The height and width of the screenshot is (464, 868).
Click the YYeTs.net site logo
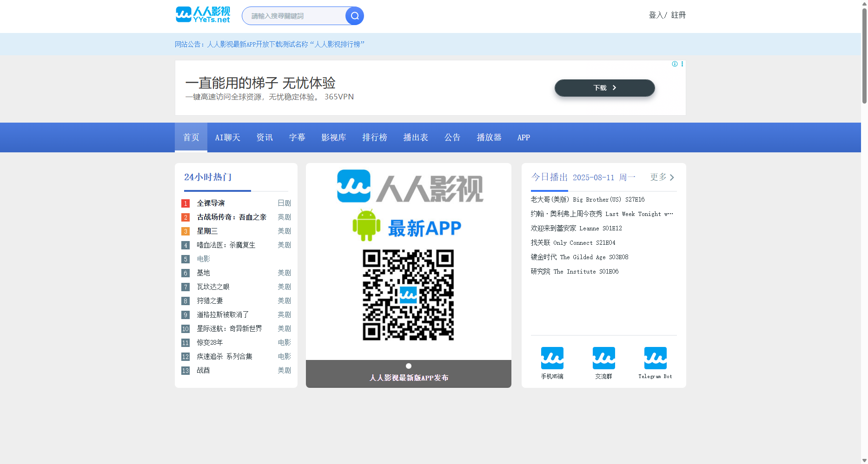(203, 15)
